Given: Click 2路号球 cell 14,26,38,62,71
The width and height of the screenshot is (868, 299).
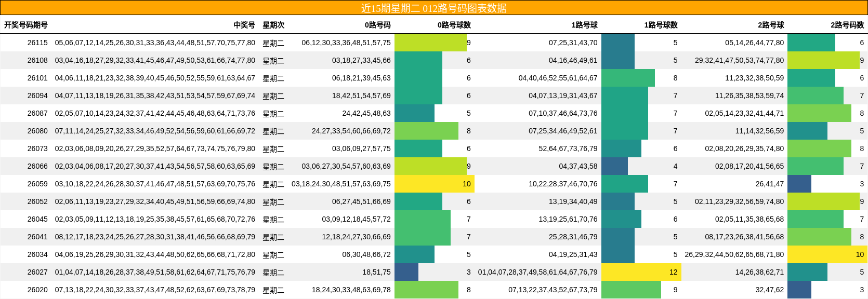Looking at the screenshot, I should pos(760,272).
